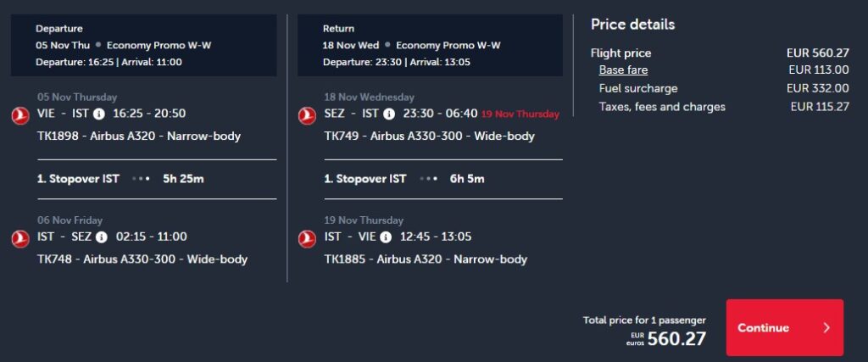Select the airline logo next to TK1885

[307, 238]
